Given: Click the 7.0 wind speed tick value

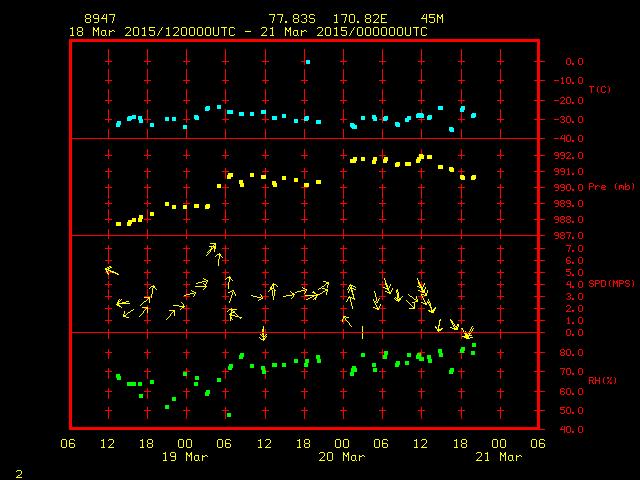Looking at the screenshot, I should pos(574,249).
